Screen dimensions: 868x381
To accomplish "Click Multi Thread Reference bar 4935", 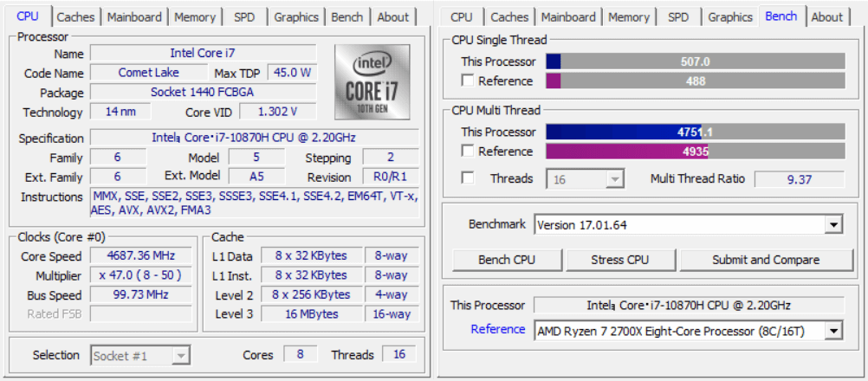I will click(x=696, y=151).
